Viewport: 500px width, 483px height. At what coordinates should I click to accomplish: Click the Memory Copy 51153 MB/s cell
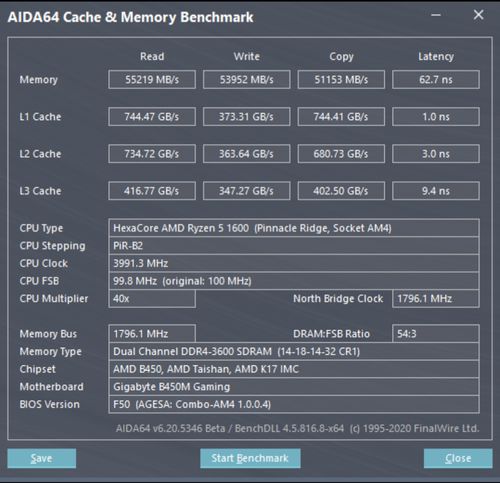coord(341,79)
